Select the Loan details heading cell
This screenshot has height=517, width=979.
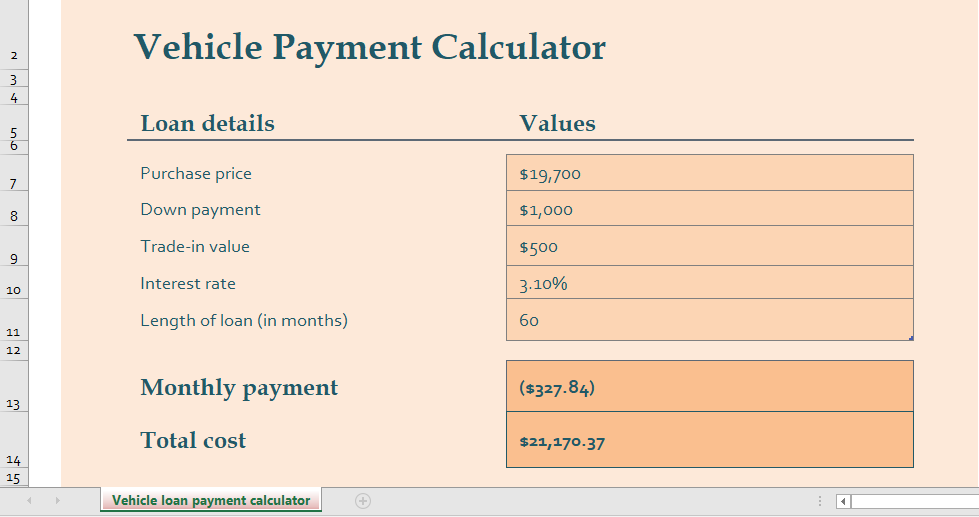click(207, 123)
